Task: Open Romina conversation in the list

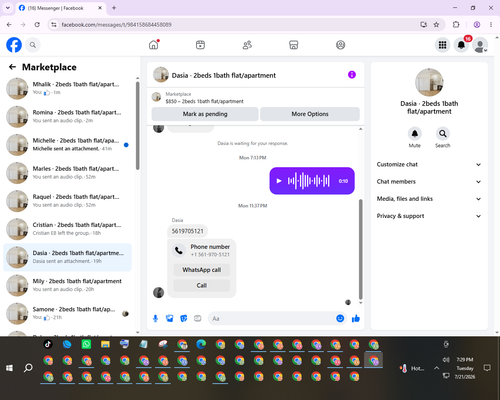Action: coord(67,116)
